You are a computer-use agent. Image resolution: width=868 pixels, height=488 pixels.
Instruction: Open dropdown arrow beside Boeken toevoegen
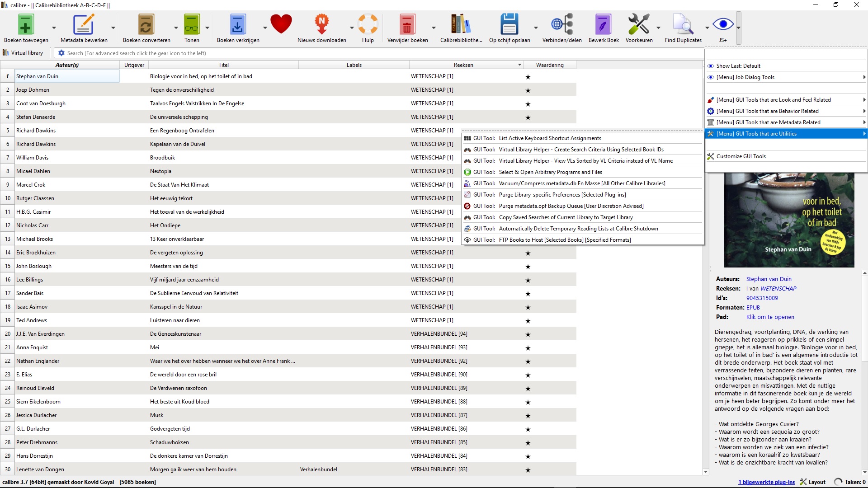(x=54, y=28)
